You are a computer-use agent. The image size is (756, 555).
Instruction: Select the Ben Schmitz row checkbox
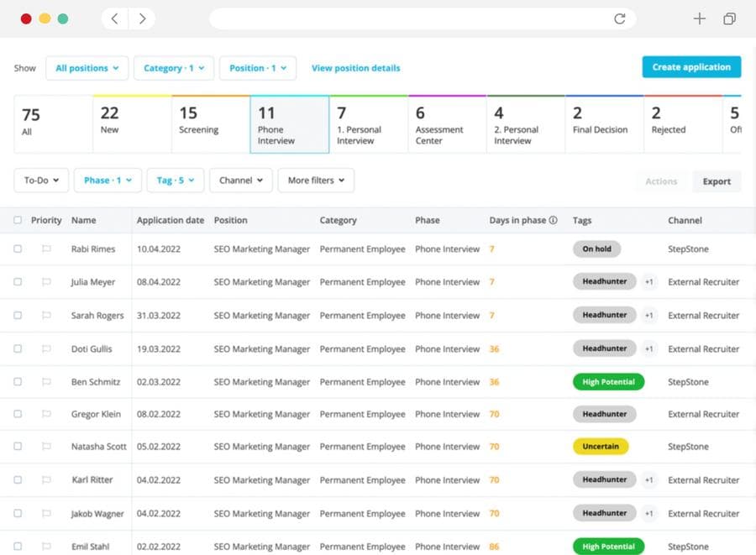coord(18,381)
